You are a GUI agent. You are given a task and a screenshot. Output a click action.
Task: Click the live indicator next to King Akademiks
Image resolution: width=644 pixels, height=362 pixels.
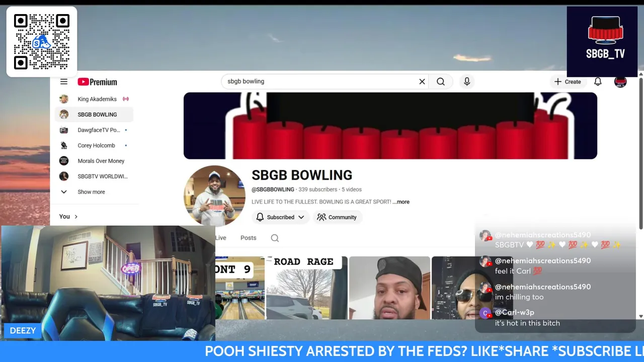click(126, 99)
